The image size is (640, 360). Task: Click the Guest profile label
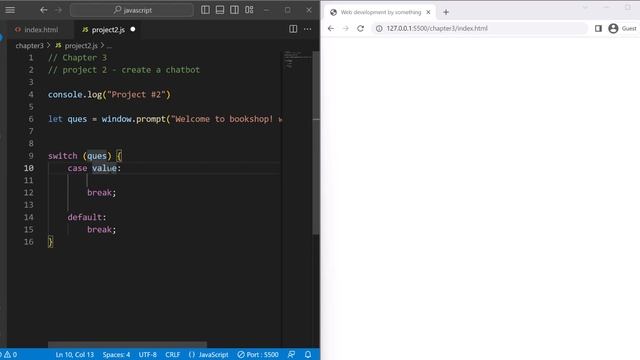pyautogui.click(x=629, y=29)
